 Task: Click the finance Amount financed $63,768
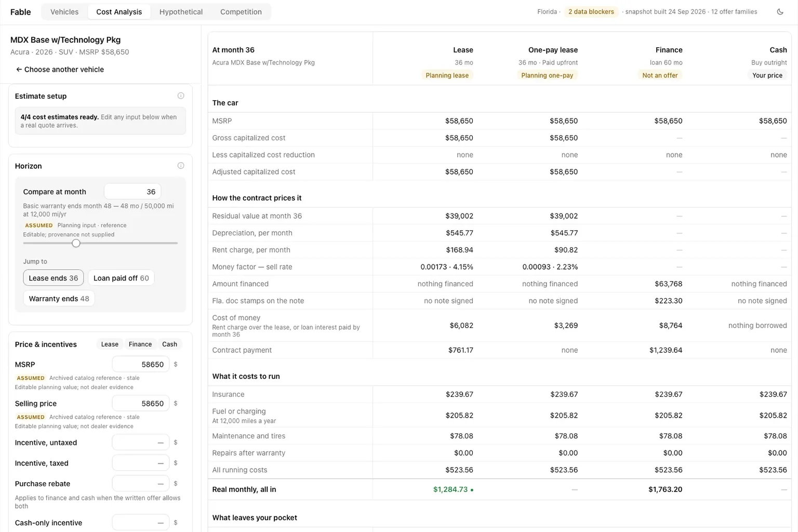669,284
